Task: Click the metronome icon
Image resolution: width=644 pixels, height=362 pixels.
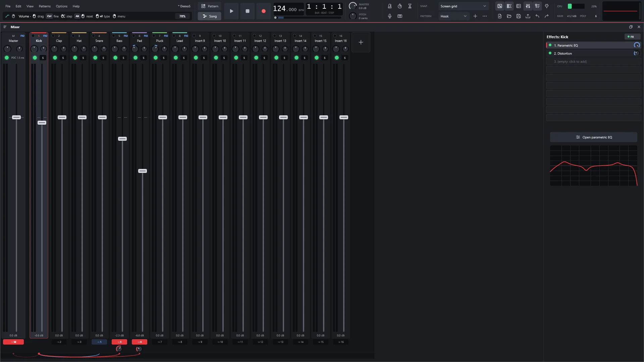Action: click(x=390, y=6)
